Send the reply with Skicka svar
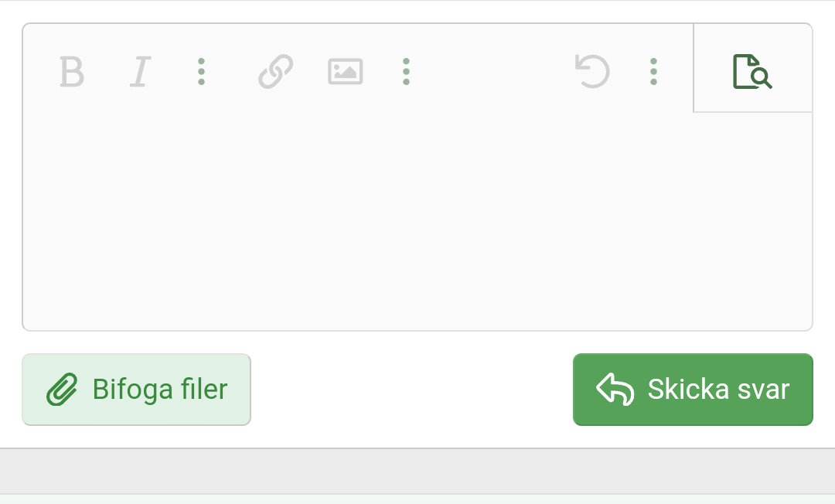 (693, 390)
